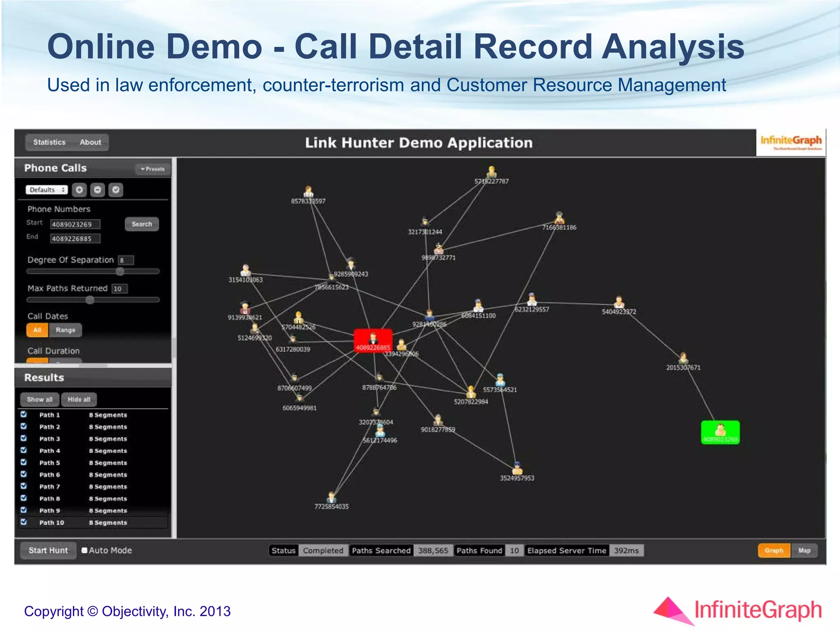Viewport: 840px width, 630px height.
Task: Select the red end node 4089226885
Action: click(x=373, y=341)
